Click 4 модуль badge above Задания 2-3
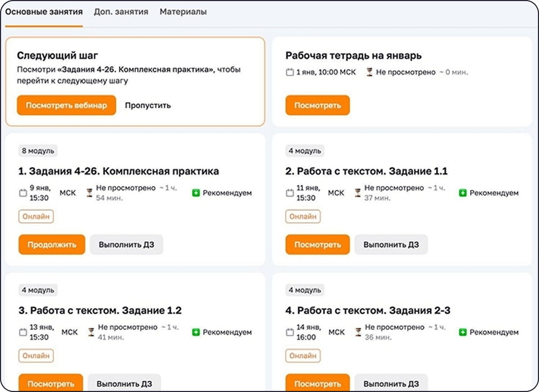 305,290
